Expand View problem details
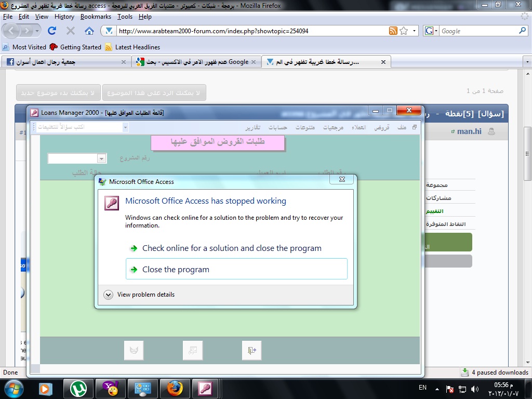Screen dimensions: 532x399 click(139, 295)
